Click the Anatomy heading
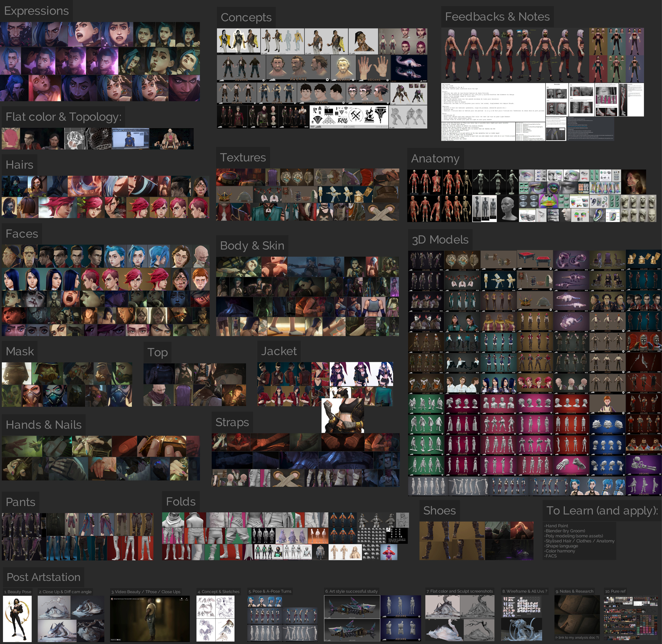This screenshot has height=644, width=662. [435, 159]
